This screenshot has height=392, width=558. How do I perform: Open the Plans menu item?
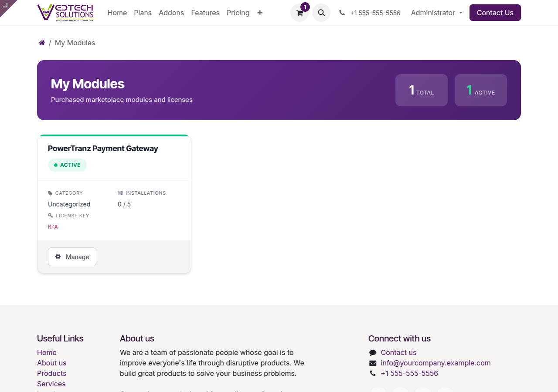[143, 13]
